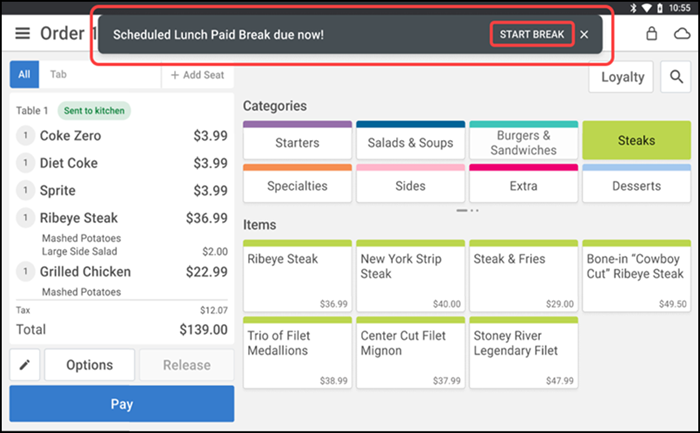Click battery icon in status bar
This screenshot has height=433, width=700.
[660, 8]
